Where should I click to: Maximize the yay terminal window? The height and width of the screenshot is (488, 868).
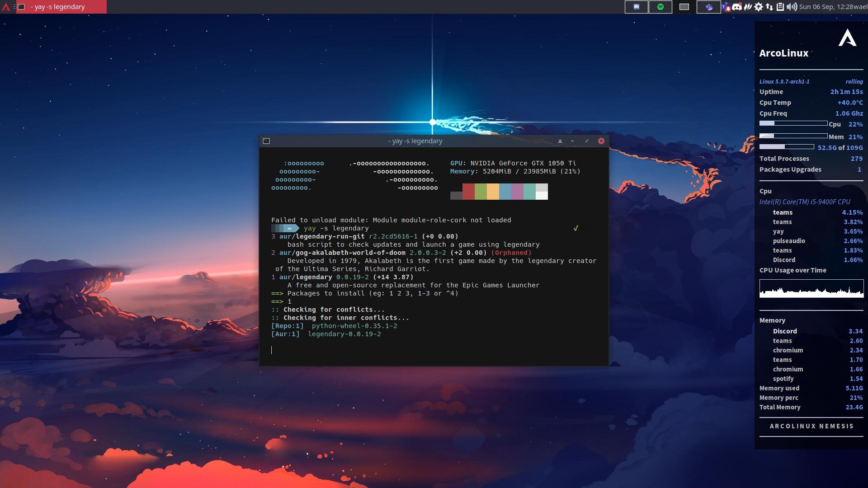pos(587,141)
